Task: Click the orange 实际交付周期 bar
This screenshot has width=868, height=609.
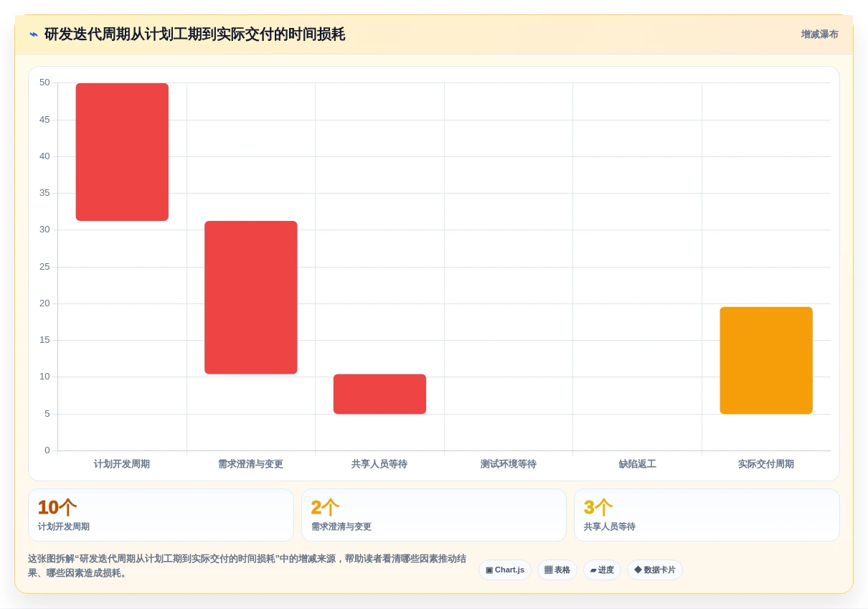Action: click(766, 361)
